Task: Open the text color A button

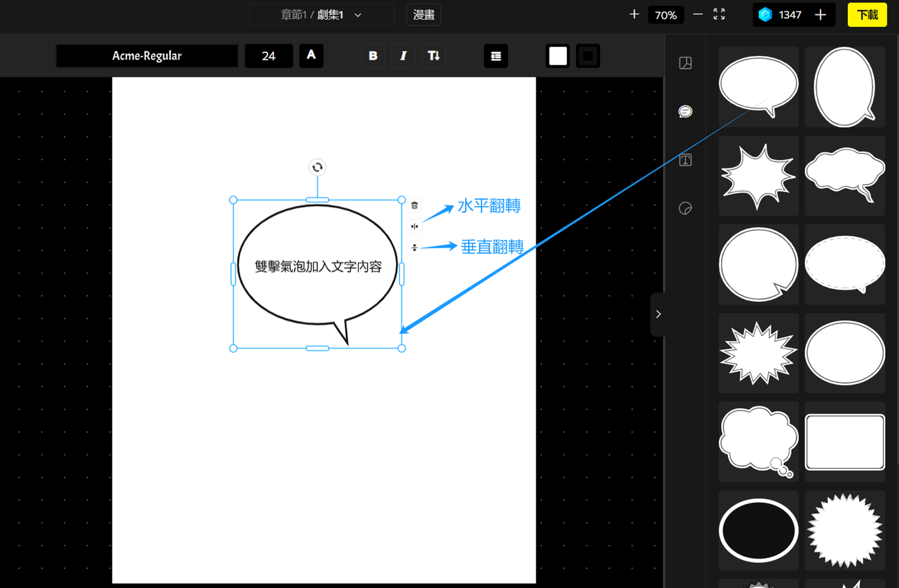Action: (311, 56)
